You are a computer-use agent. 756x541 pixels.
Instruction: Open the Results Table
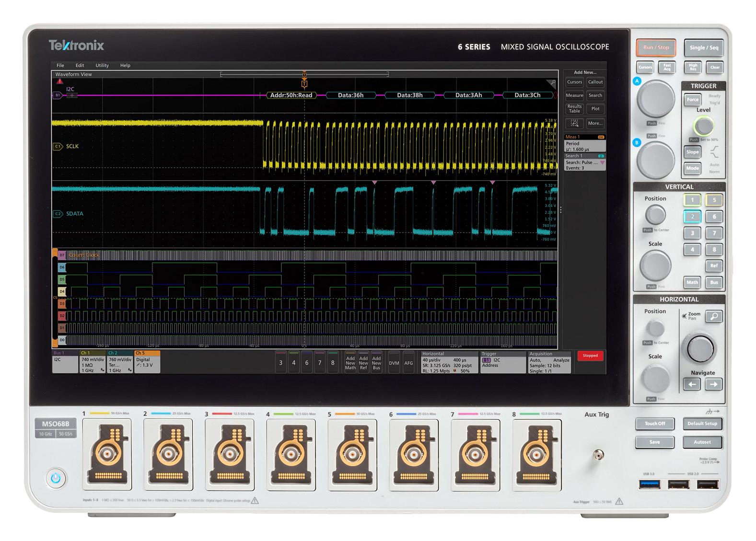coord(574,109)
